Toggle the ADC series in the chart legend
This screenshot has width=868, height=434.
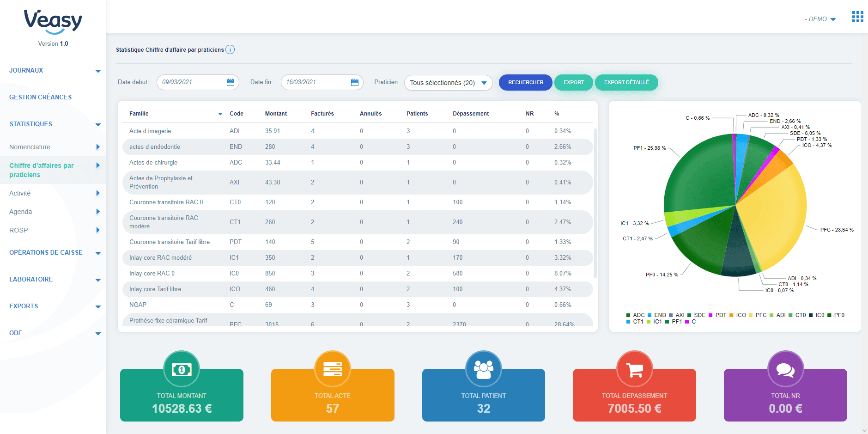pos(636,315)
